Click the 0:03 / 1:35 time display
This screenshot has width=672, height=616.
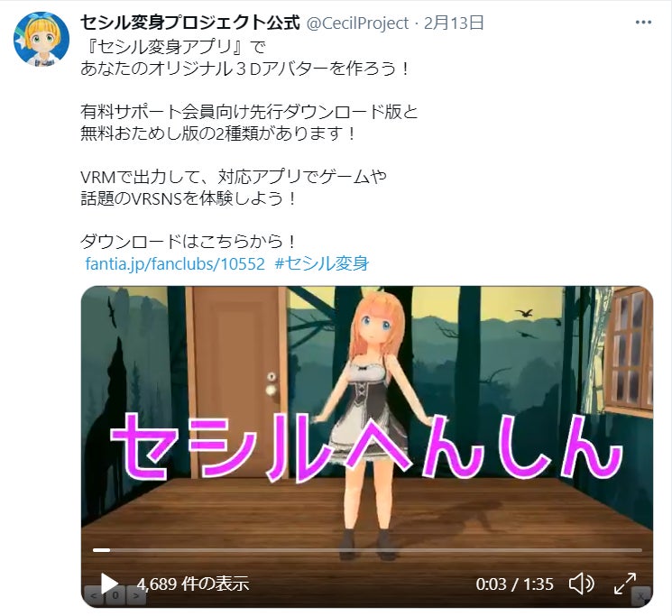tap(514, 584)
